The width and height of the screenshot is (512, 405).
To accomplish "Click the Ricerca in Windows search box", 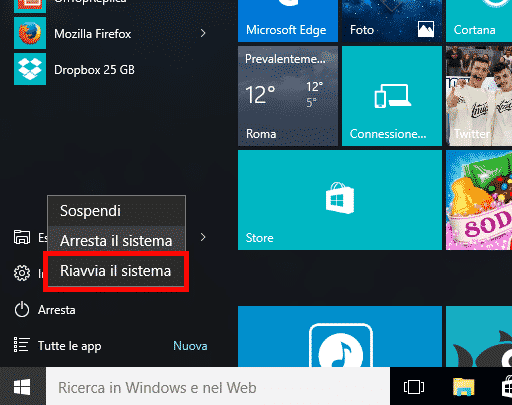I will (x=218, y=387).
